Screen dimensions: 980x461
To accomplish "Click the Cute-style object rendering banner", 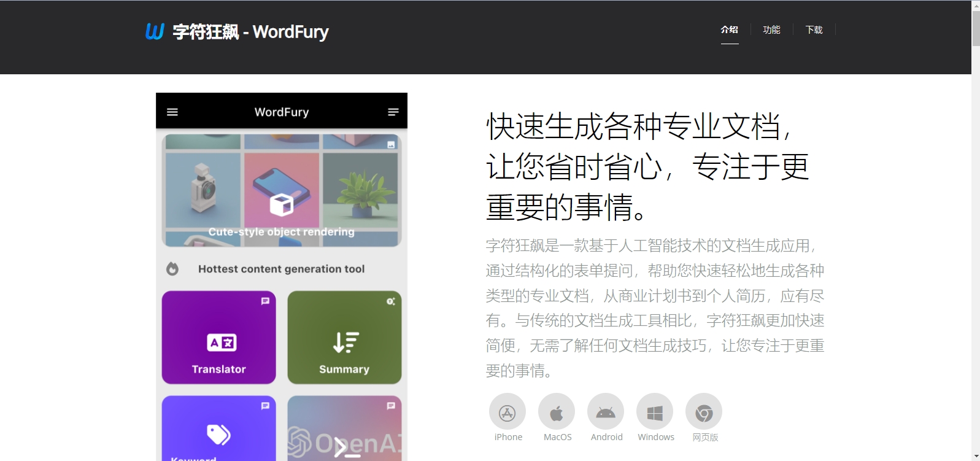I will pyautogui.click(x=282, y=190).
